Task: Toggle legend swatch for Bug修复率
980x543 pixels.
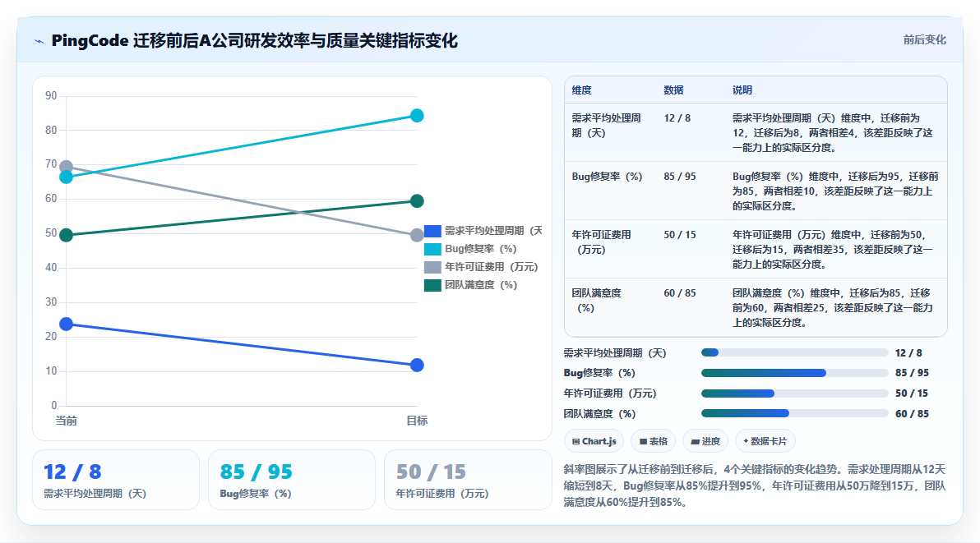Action: point(432,249)
